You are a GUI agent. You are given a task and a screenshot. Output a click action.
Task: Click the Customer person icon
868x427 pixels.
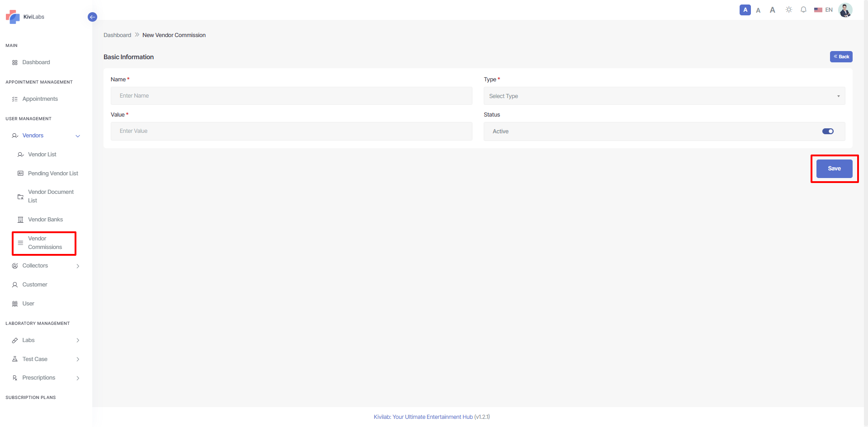(x=15, y=285)
